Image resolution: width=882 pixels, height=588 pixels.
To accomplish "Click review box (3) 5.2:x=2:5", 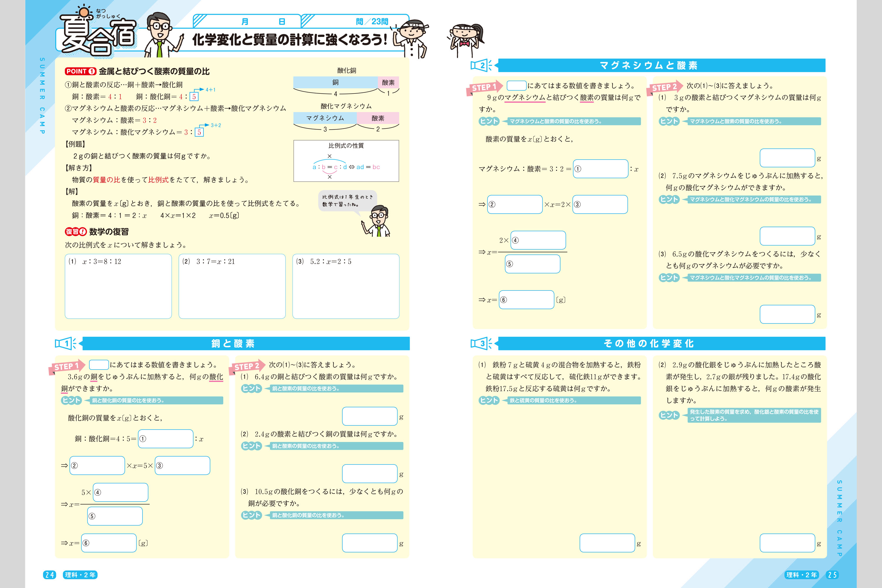I will pos(346,286).
